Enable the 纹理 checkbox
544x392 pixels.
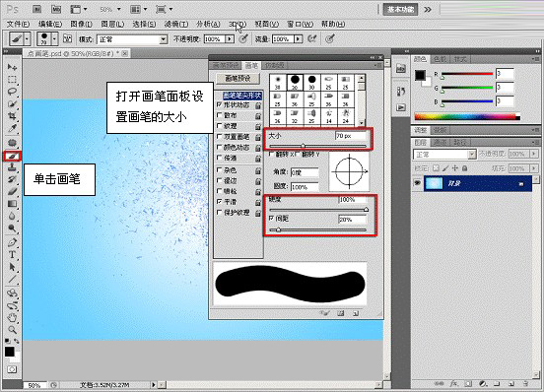point(219,125)
